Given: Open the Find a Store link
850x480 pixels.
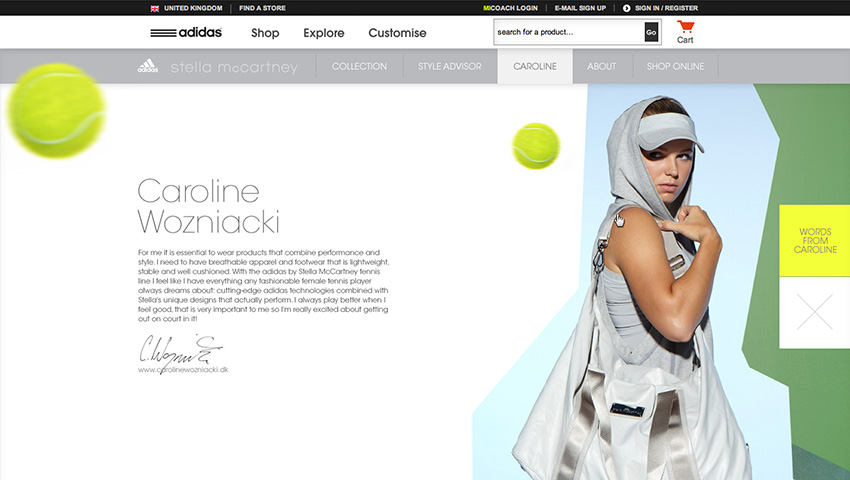Looking at the screenshot, I should [262, 8].
